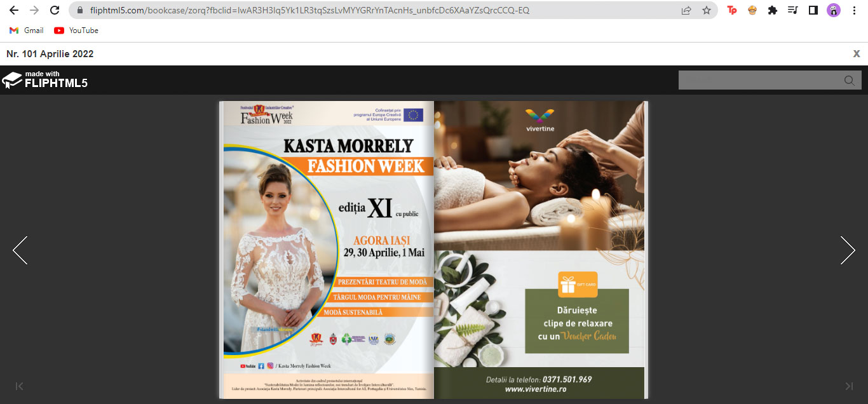Share this page via the share icon
Screen dimensions: 868x404
click(686, 11)
